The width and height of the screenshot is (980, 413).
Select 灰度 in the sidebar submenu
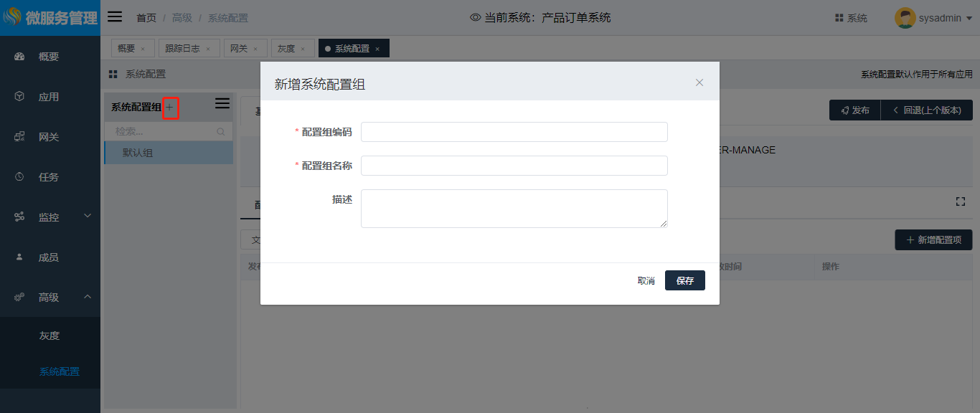tap(50, 336)
